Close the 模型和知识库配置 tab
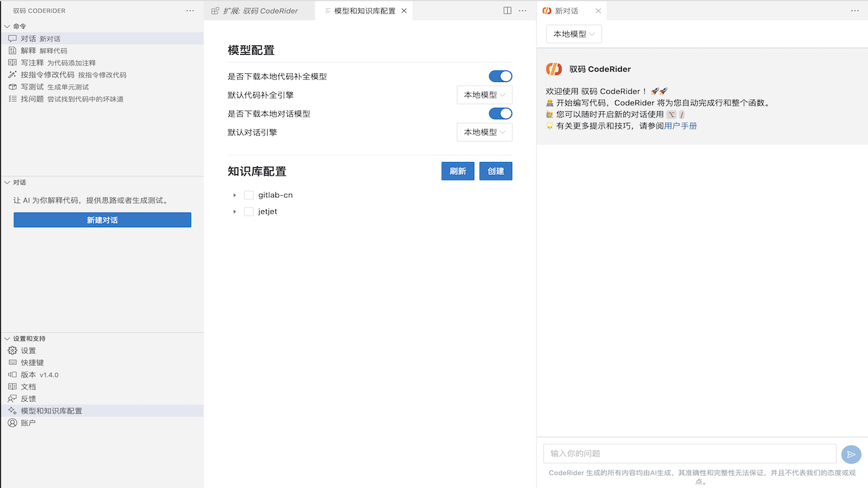The height and width of the screenshot is (488, 868). tap(404, 11)
